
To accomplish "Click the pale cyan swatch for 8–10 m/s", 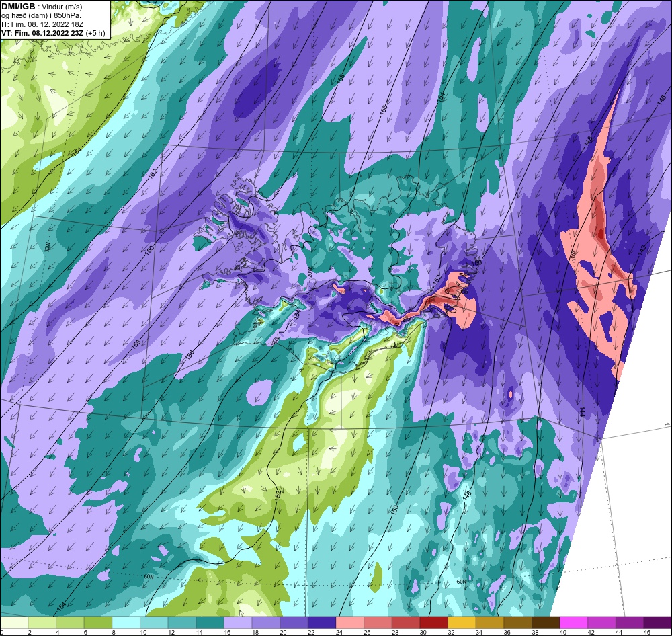I will pos(126,622).
